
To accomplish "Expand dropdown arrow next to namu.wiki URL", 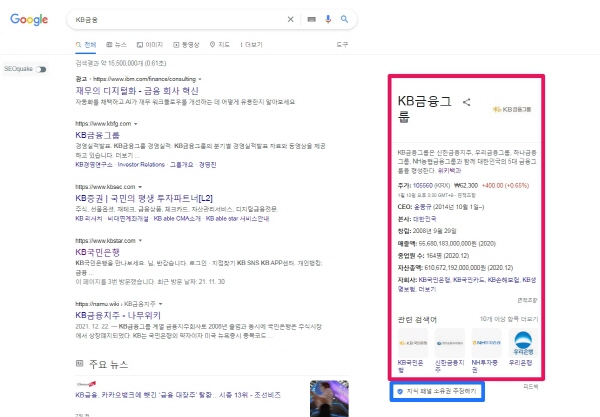I will coord(161,304).
